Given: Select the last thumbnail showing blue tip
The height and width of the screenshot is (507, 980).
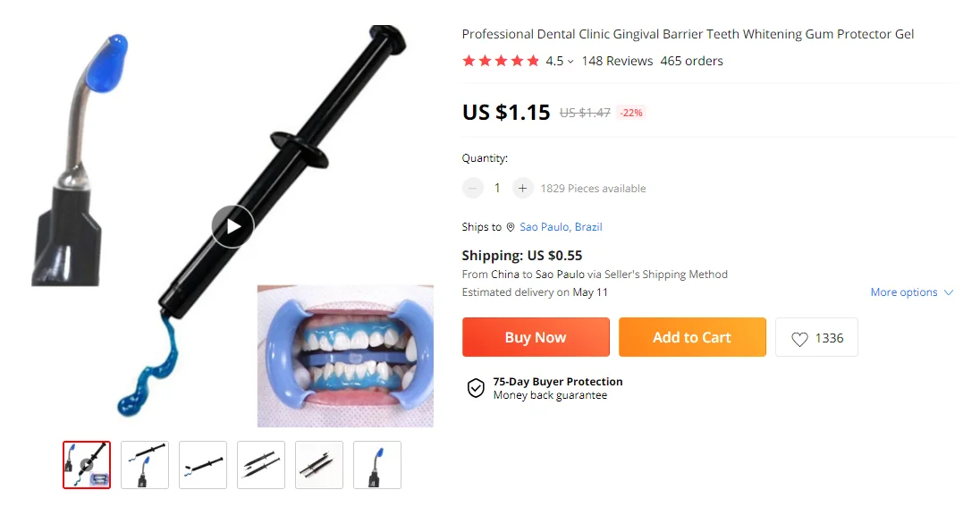Looking at the screenshot, I should click(376, 464).
